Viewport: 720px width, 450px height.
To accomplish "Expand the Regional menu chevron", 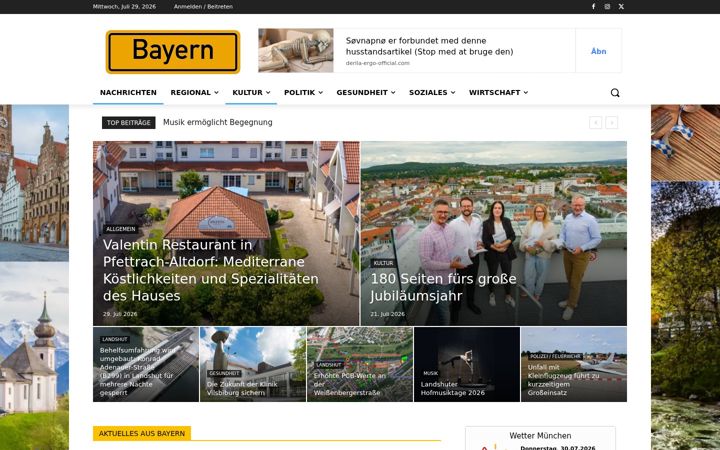I will (x=216, y=93).
